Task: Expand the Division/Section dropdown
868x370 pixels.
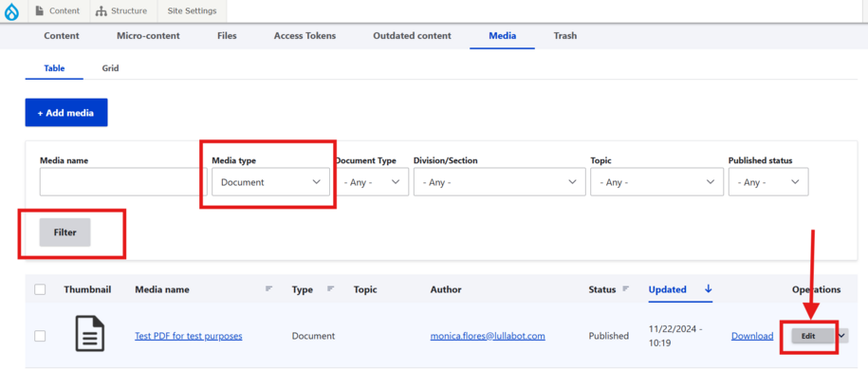Action: pyautogui.click(x=499, y=181)
